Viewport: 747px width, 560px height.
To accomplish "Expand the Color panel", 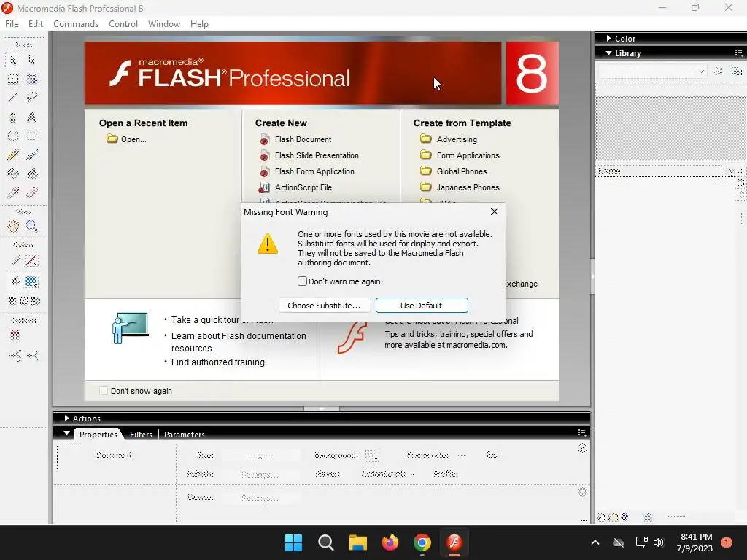I will click(x=609, y=38).
